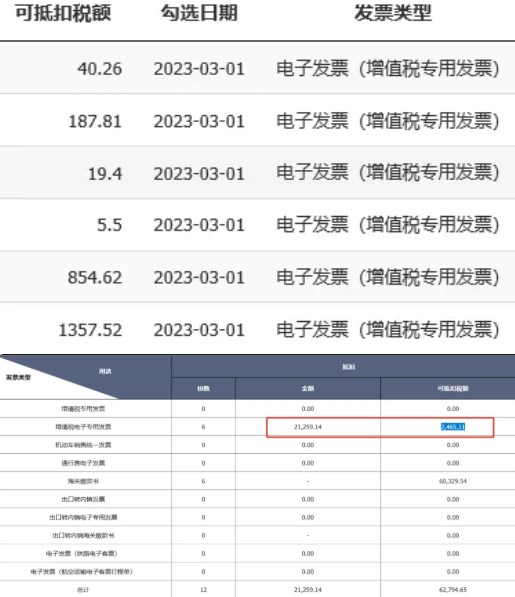Click the 62,794.65 total deductible tax

click(x=453, y=590)
